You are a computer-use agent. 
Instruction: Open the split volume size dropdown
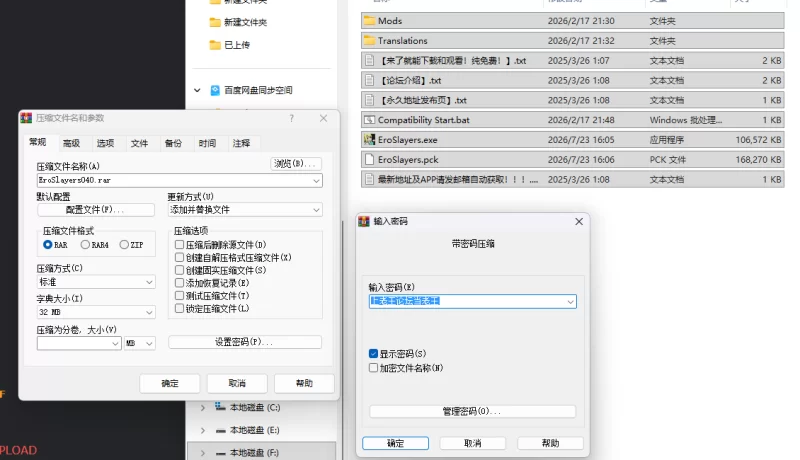pos(115,344)
